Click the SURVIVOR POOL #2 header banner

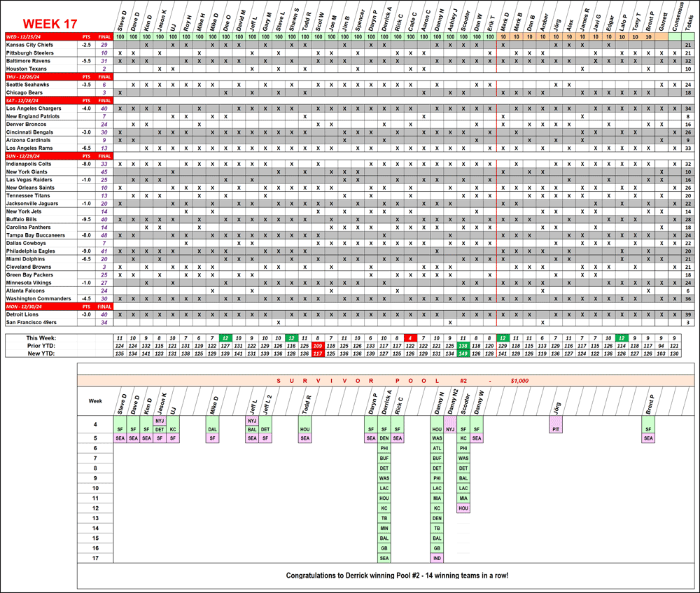point(386,381)
